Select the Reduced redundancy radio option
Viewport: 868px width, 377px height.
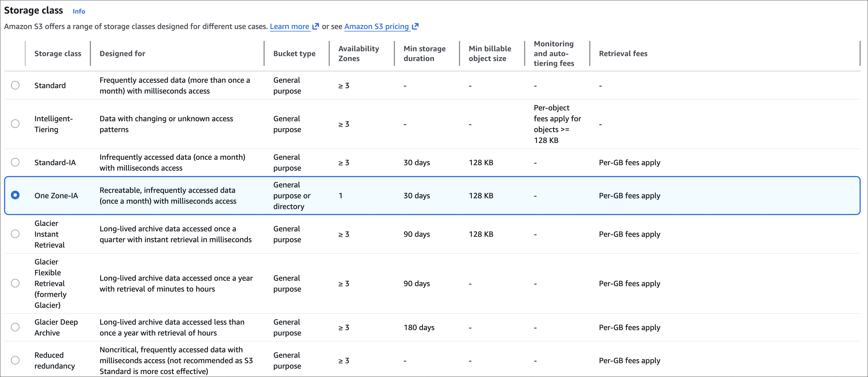tap(15, 360)
